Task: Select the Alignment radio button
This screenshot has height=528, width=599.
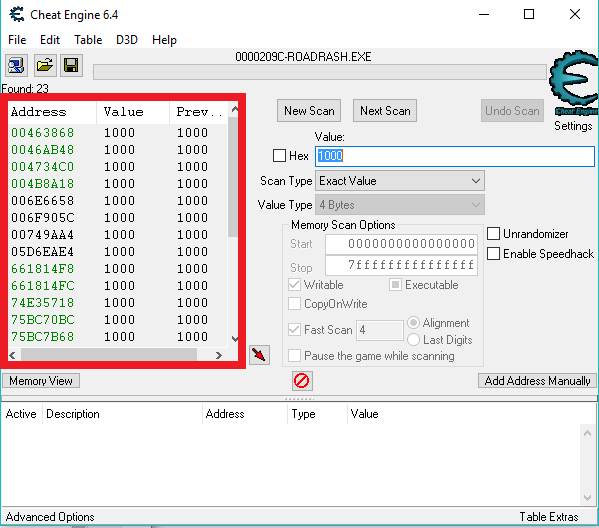Action: (x=413, y=323)
